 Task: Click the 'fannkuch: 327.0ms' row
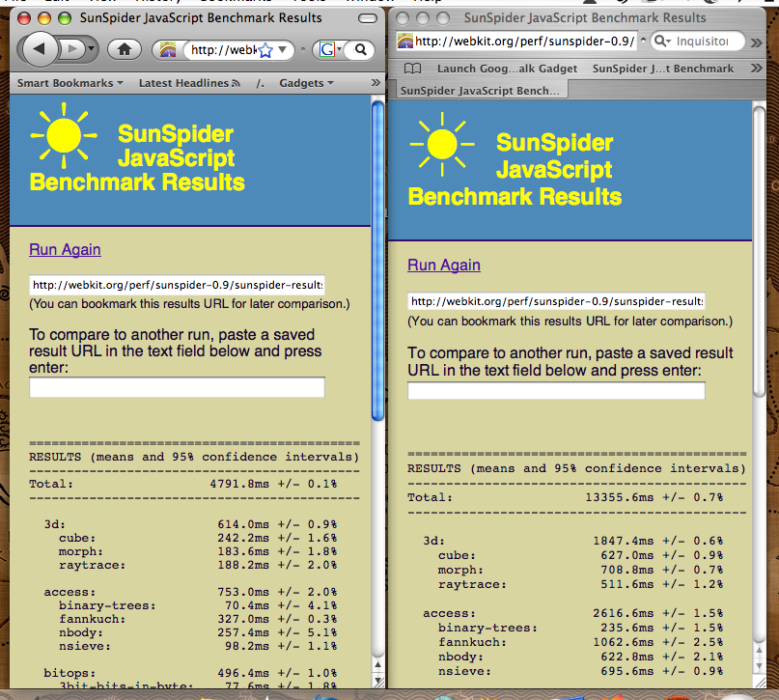198,619
